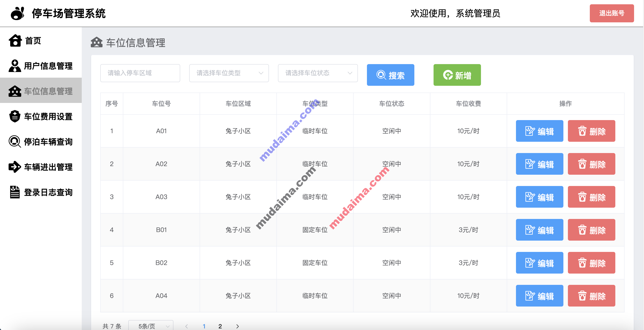This screenshot has height=330, width=644.
Task: Click the trash icon in row A02
Action: (582, 164)
